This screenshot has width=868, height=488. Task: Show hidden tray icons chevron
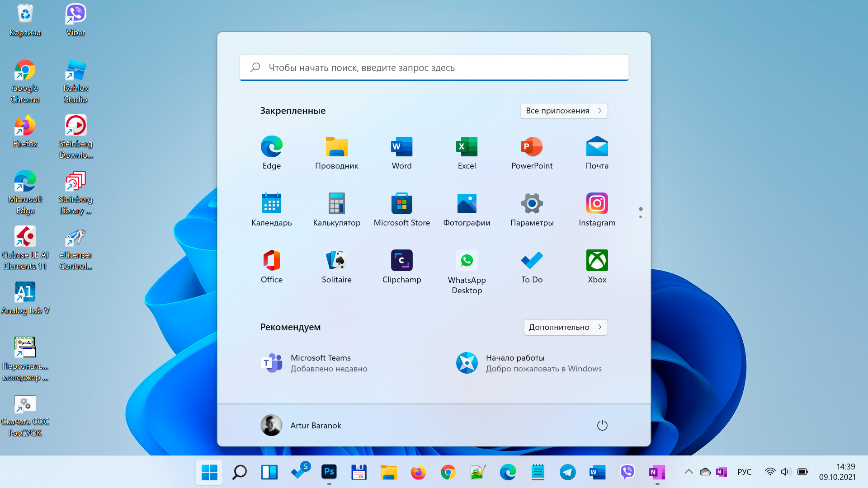pyautogui.click(x=689, y=472)
